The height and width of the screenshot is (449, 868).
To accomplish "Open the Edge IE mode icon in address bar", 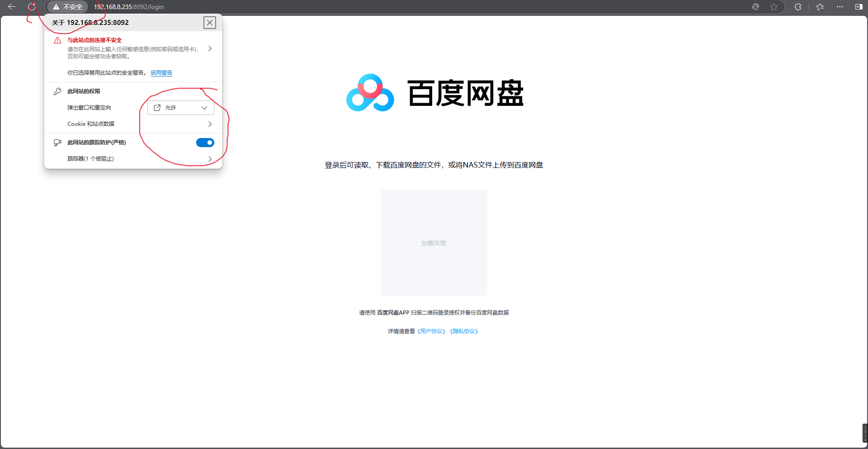I will [756, 7].
